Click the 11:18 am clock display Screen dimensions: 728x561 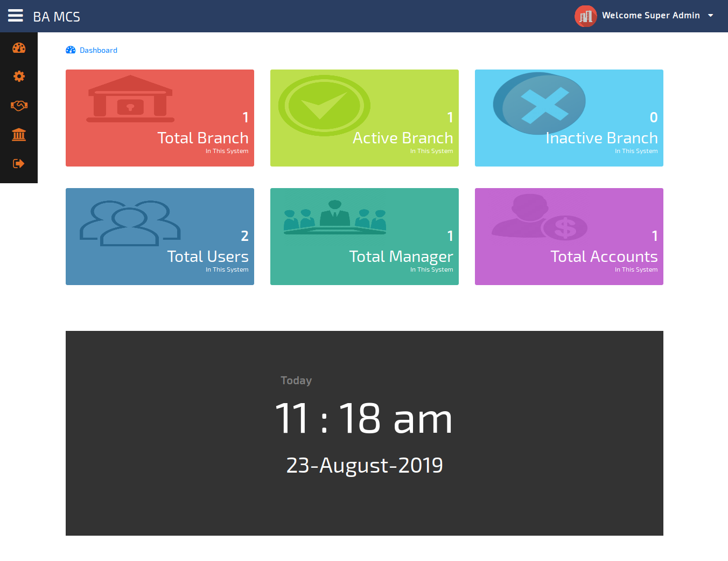(364, 418)
